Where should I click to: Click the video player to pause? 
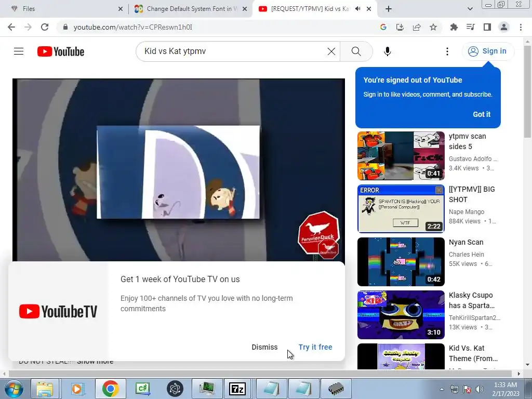[179, 170]
